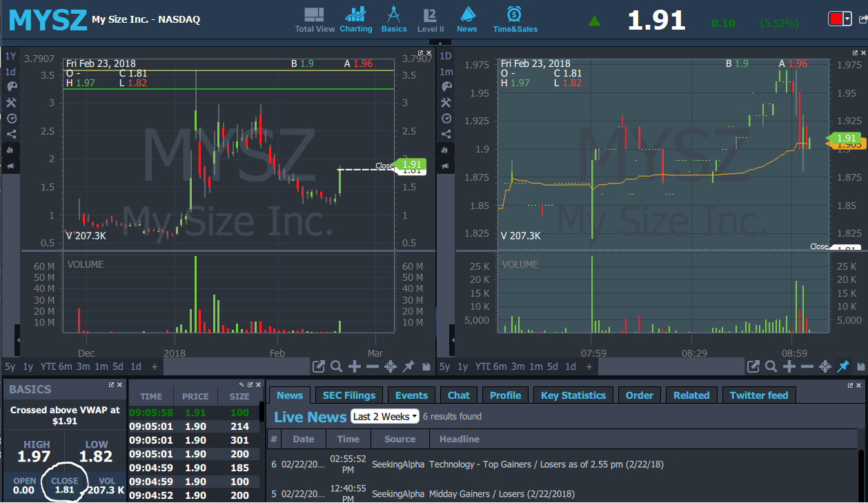Viewport: 868px width, 503px height.
Task: Click the Live News list scrollbar
Action: pyautogui.click(x=860, y=475)
